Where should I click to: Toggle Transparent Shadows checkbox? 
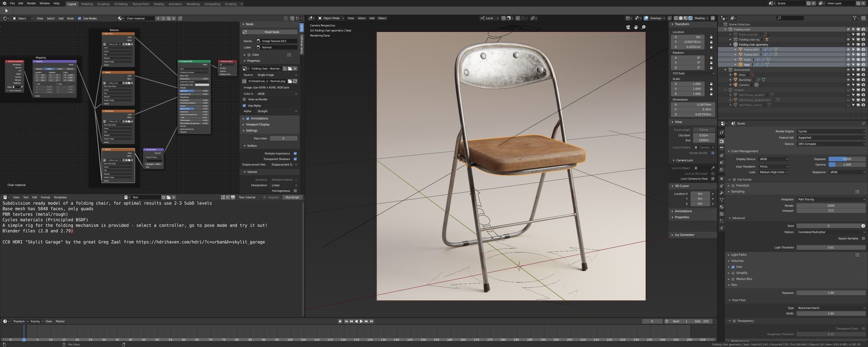click(x=295, y=159)
